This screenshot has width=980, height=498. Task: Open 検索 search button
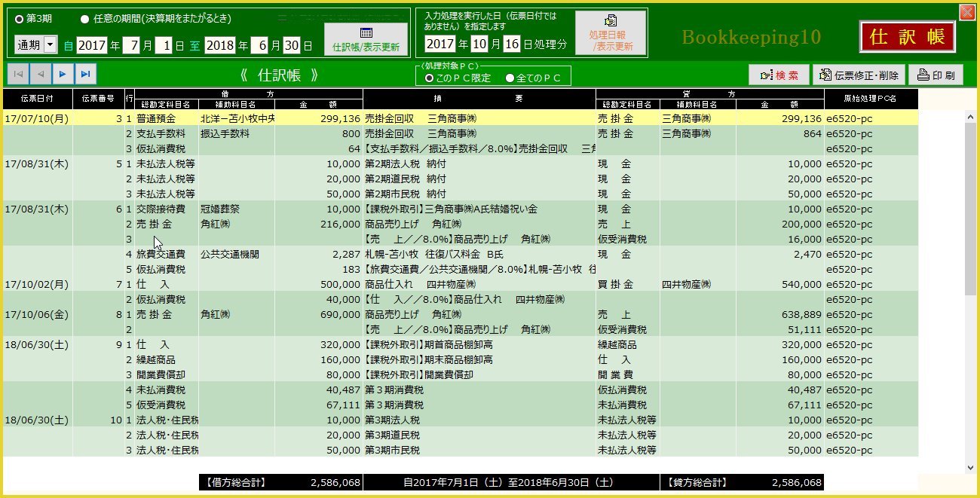779,75
